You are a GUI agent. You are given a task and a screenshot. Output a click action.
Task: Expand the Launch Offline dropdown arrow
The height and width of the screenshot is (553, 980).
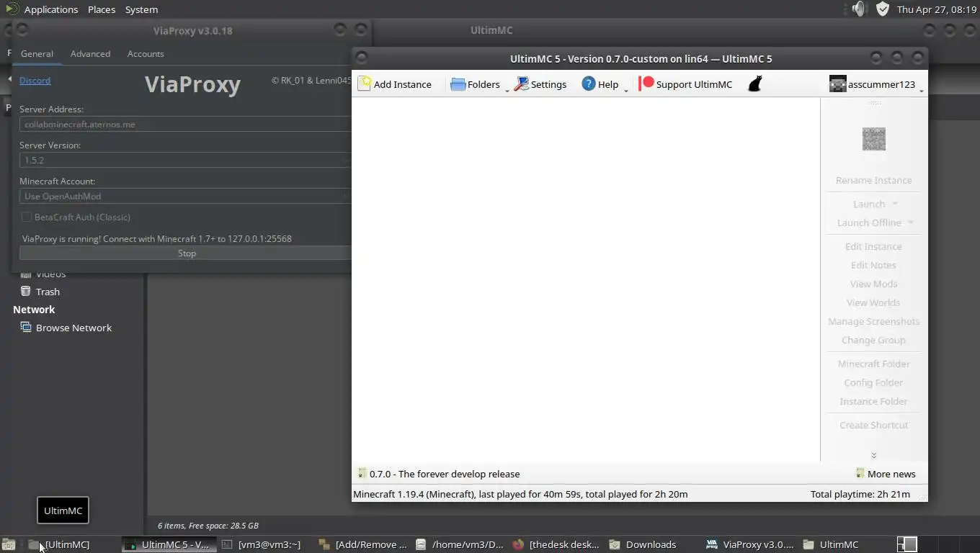pyautogui.click(x=911, y=222)
